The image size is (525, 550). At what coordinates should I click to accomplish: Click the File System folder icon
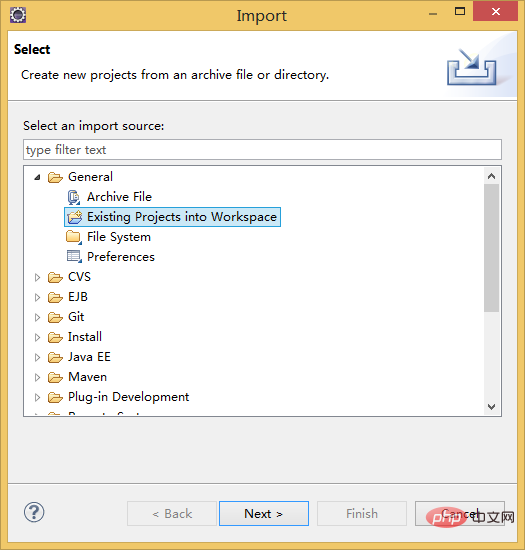[x=74, y=237]
